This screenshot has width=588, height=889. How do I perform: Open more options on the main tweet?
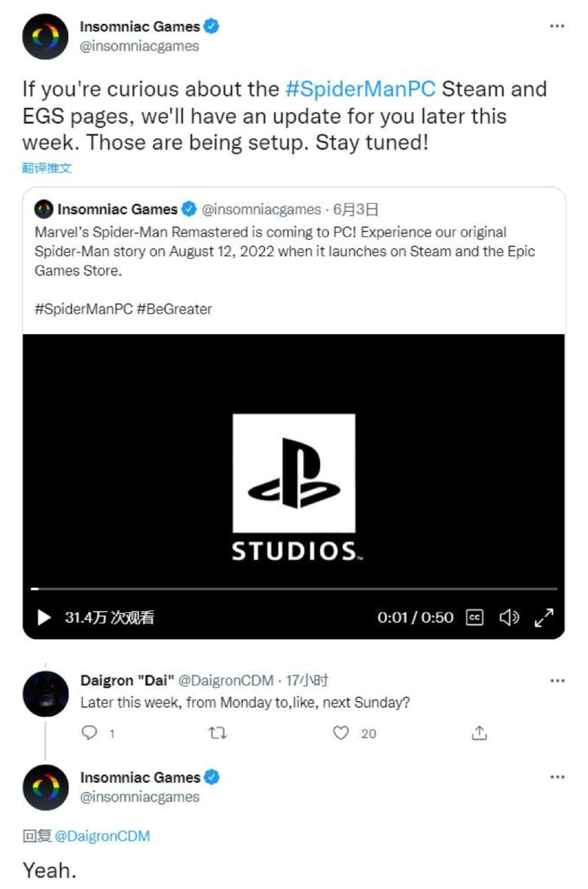557,26
